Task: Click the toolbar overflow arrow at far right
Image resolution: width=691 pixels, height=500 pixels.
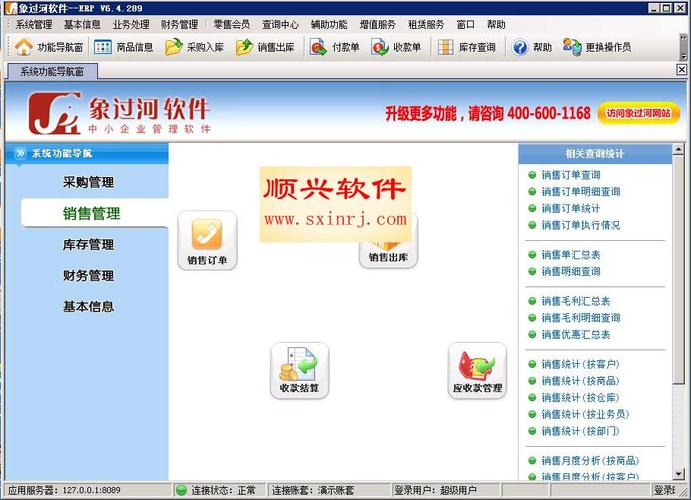Action: click(684, 47)
